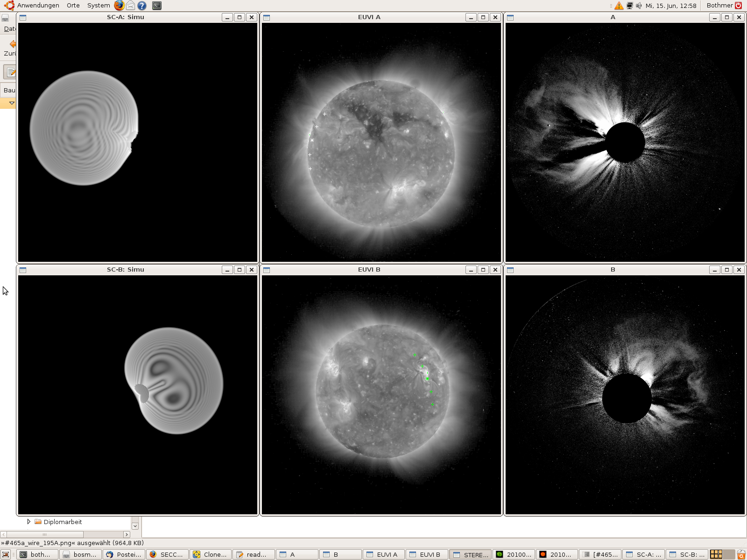747x560 pixels.
Task: Open the volume speaker tray icon
Action: coord(639,6)
